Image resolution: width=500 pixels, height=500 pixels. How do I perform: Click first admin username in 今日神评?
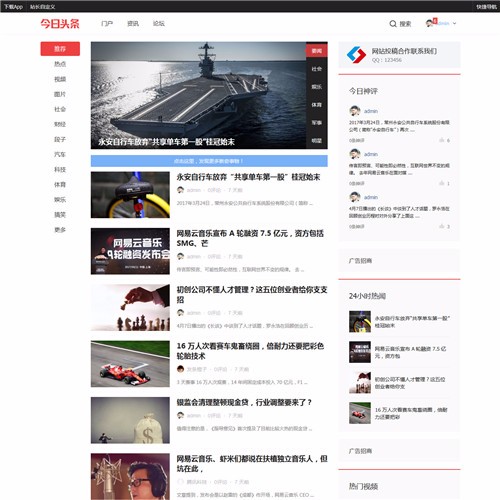(x=371, y=111)
